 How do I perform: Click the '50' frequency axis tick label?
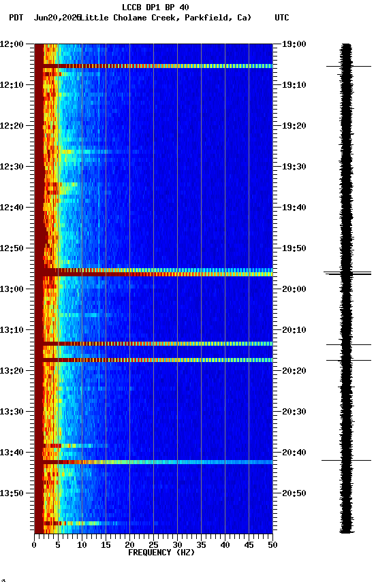(x=273, y=545)
